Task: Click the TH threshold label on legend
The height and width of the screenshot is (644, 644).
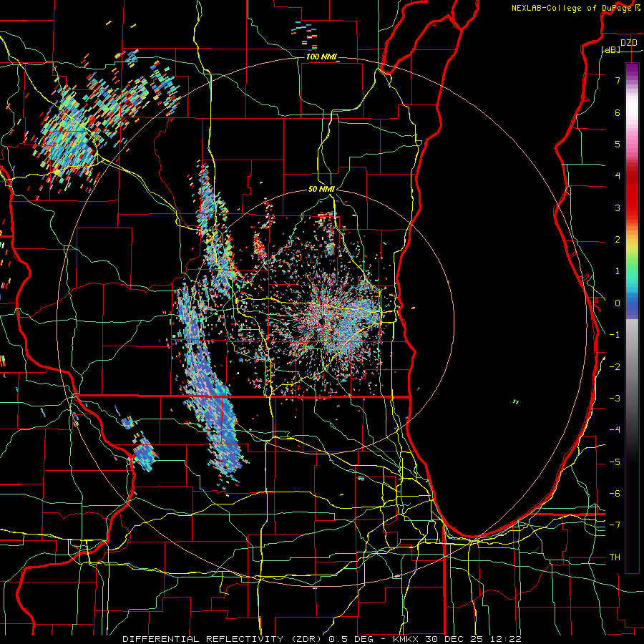Action: 615,557
